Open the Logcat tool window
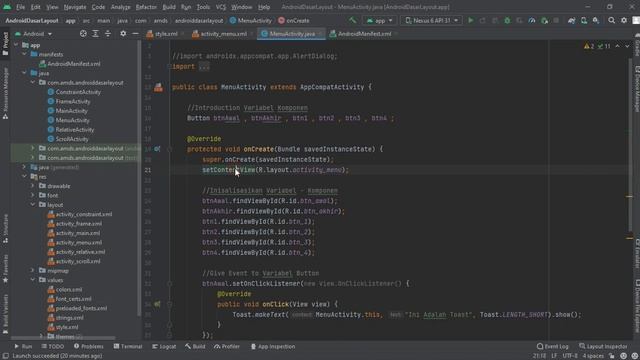640x360 pixels. tap(164, 346)
